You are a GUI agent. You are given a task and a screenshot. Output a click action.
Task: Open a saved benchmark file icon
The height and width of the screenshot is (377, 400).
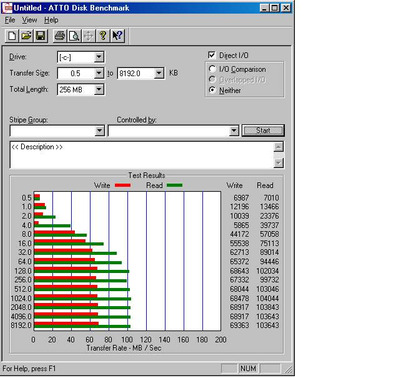26,35
